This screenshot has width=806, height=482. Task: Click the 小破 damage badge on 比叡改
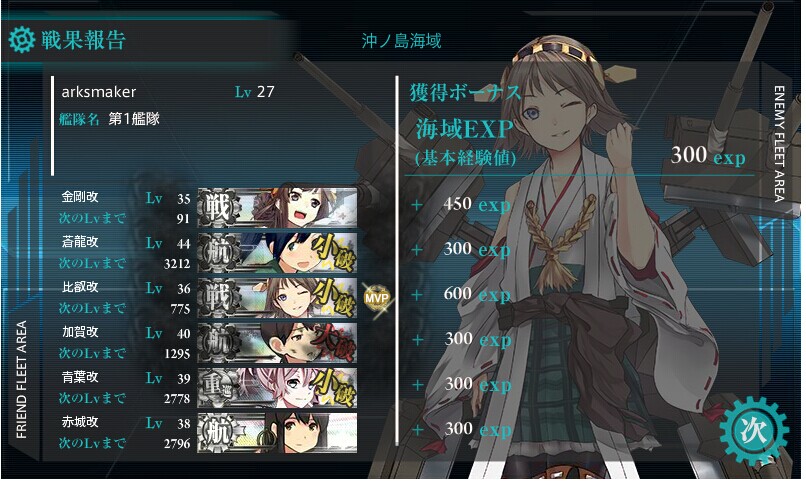pos(333,298)
